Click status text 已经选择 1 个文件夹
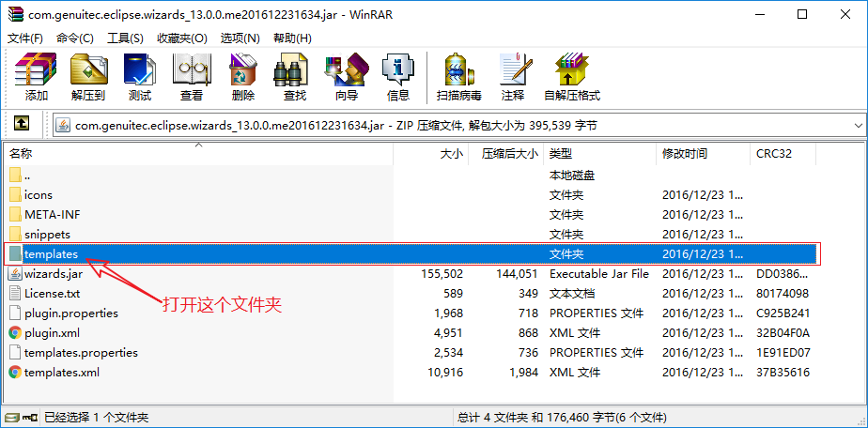 coord(97,417)
